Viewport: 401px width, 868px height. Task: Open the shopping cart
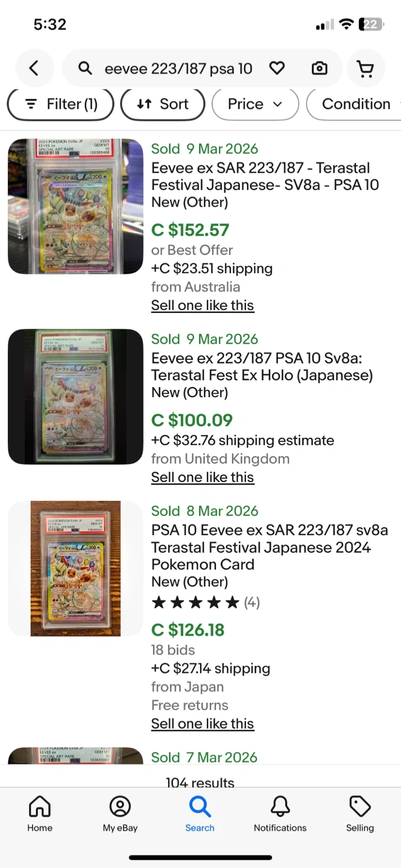pos(365,69)
